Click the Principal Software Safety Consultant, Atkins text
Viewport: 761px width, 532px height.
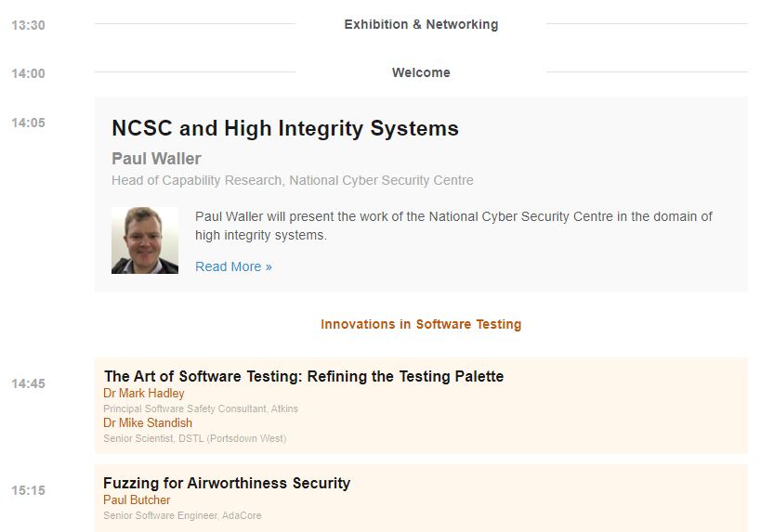click(201, 409)
